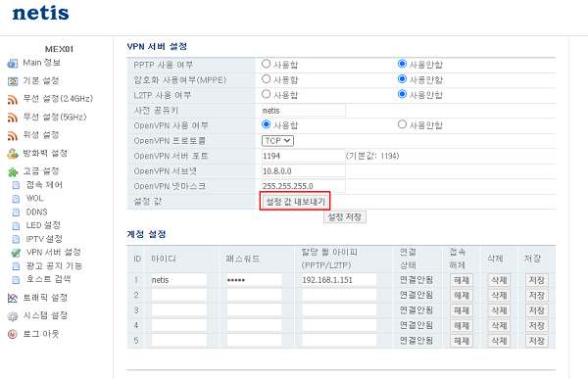Click 저장 button for account row 5
Viewport: 588px width, 379px height.
537,341
